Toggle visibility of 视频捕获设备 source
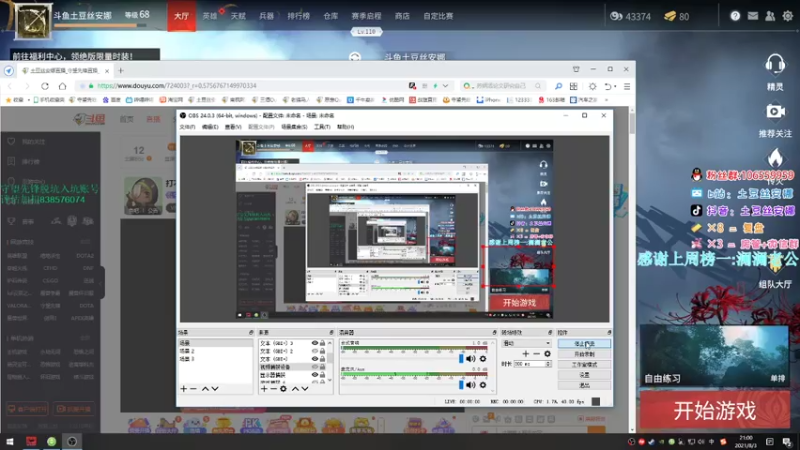Screen dimensions: 800x450 315,367
